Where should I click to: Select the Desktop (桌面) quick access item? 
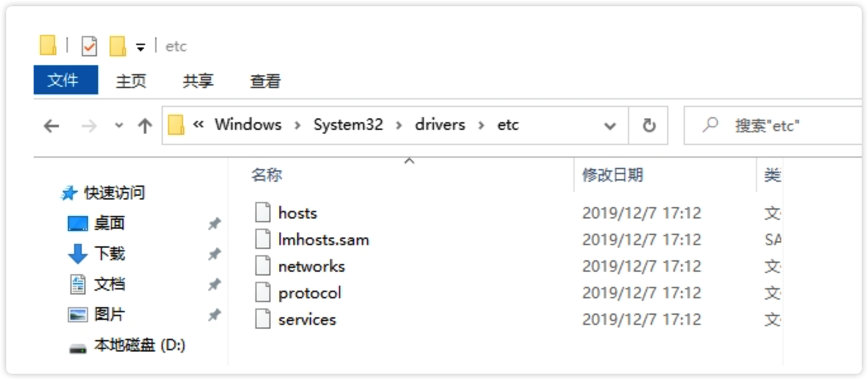click(109, 223)
